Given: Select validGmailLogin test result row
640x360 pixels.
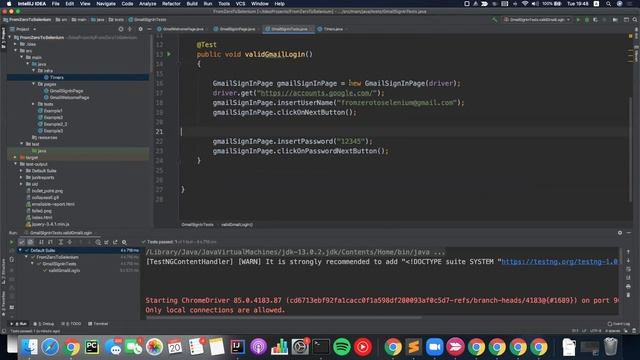Looking at the screenshot, I should click(x=64, y=270).
